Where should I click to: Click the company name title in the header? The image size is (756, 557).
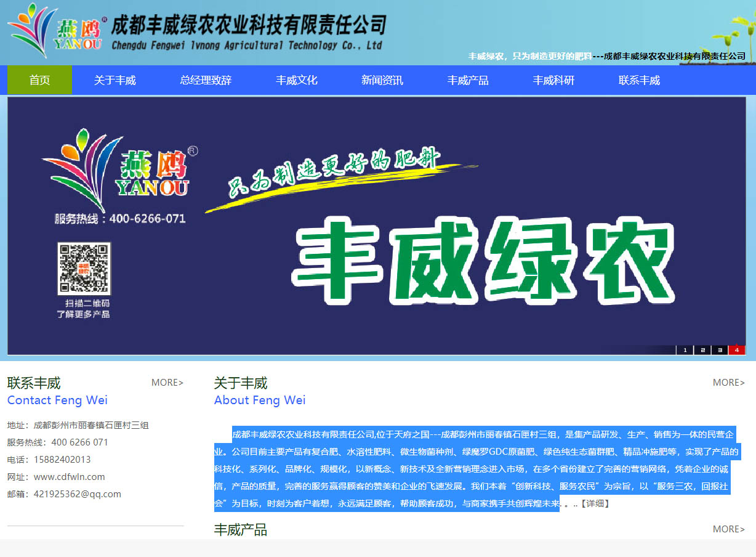[x=249, y=26]
